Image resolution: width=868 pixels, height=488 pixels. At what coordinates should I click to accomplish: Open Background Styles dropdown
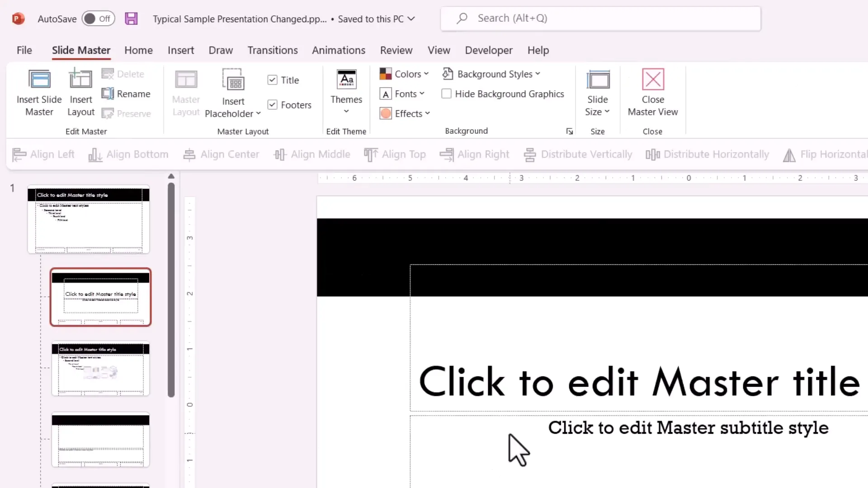click(x=491, y=74)
